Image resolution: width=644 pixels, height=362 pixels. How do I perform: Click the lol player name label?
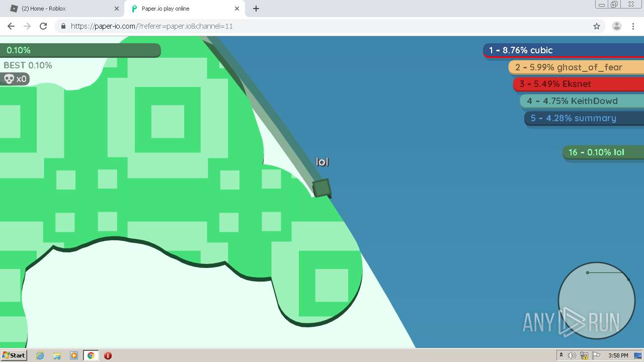[322, 161]
